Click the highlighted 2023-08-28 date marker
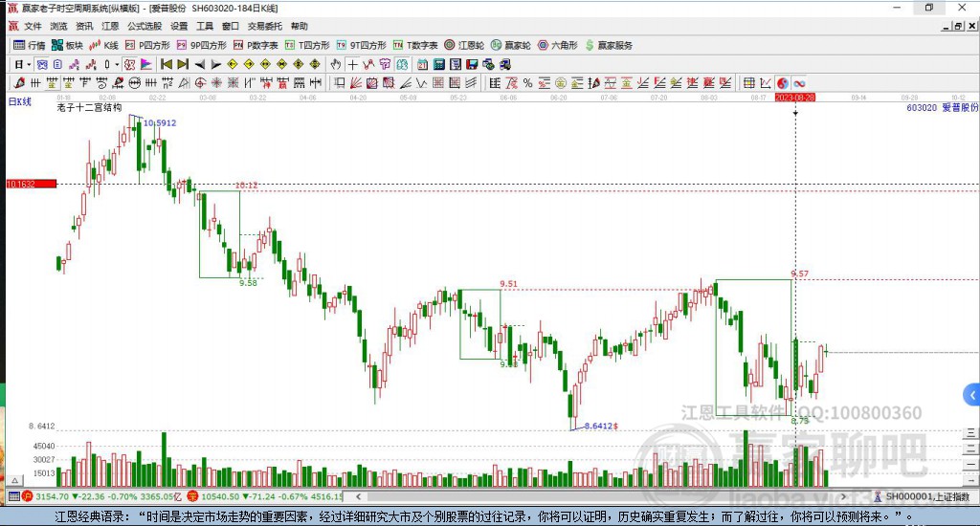Screen dimensions: 980x526 point(795,98)
